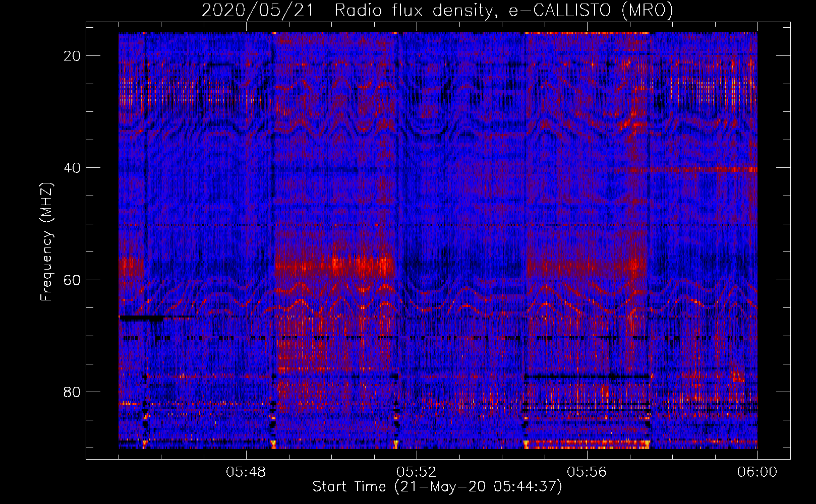Click the plot title 'Radio flux density, e-CALLISTO (MRO)'

click(x=504, y=10)
